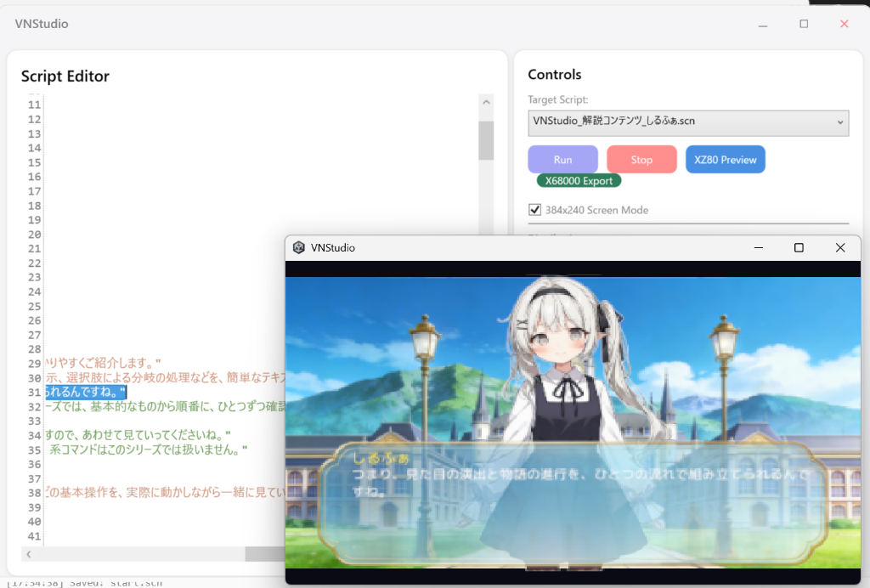Click the しるふぁ name in the dialogue box
This screenshot has width=870, height=588.
click(381, 458)
